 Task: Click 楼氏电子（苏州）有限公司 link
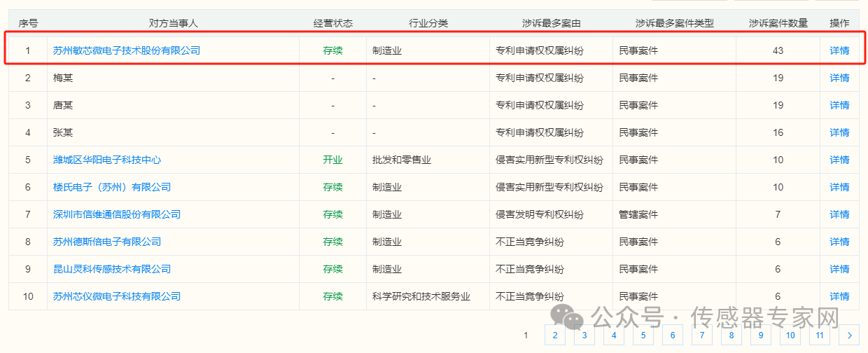(x=112, y=187)
